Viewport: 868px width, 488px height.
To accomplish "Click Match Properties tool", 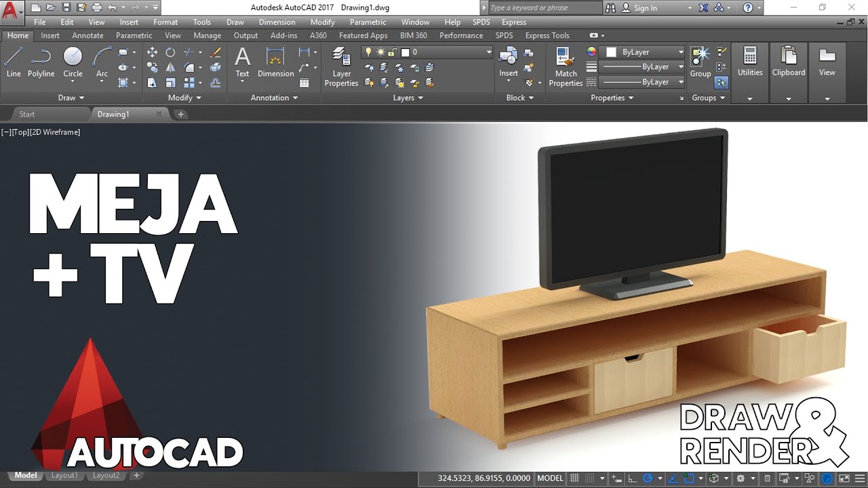I will [566, 66].
